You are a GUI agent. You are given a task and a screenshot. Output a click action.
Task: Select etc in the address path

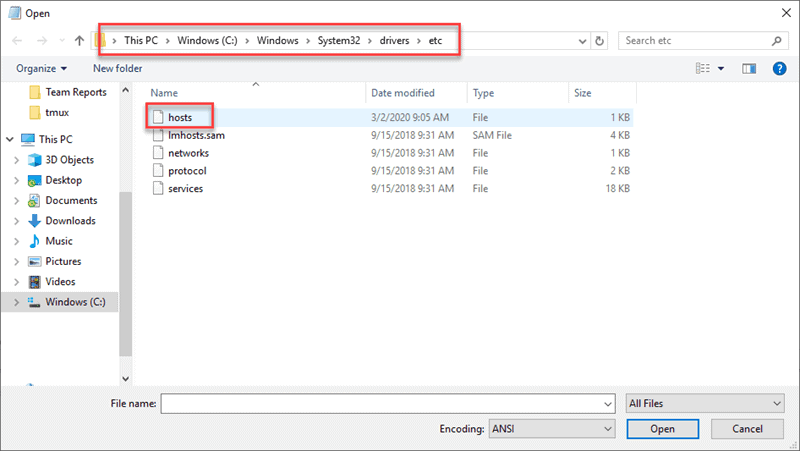[x=435, y=40]
